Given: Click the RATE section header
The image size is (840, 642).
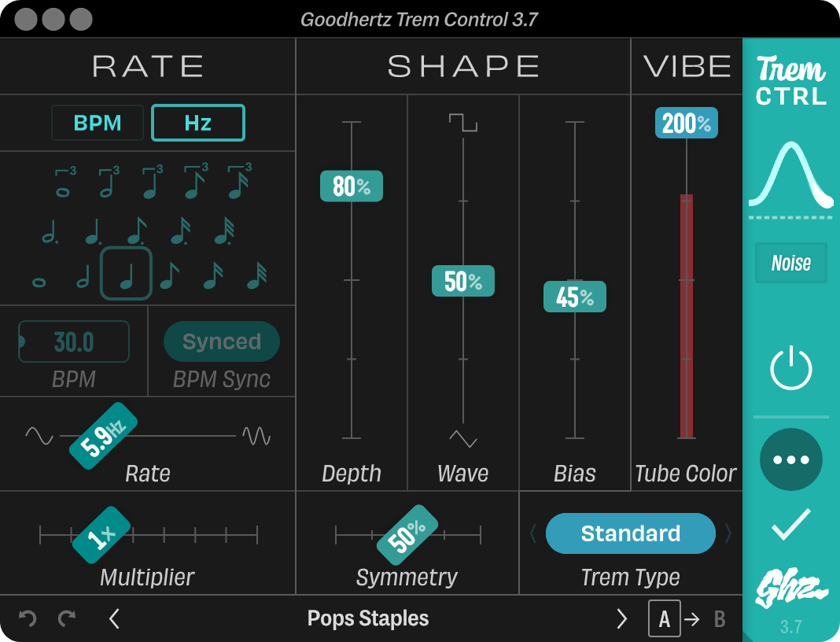Looking at the screenshot, I should [x=148, y=66].
